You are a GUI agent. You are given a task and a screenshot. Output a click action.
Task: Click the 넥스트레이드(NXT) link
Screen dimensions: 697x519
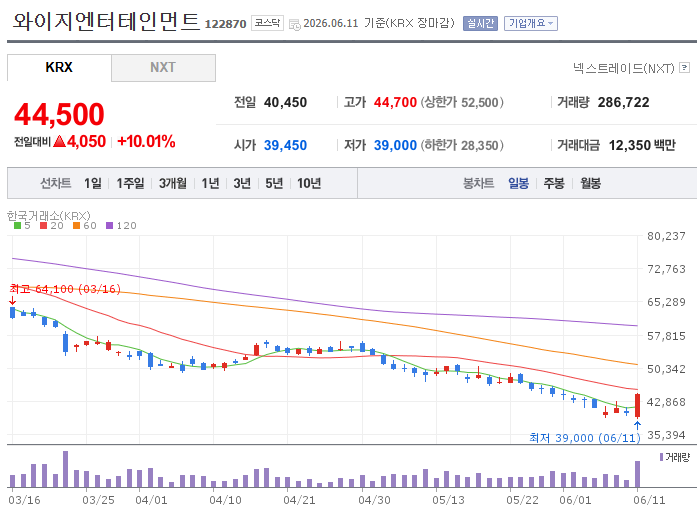[624, 68]
